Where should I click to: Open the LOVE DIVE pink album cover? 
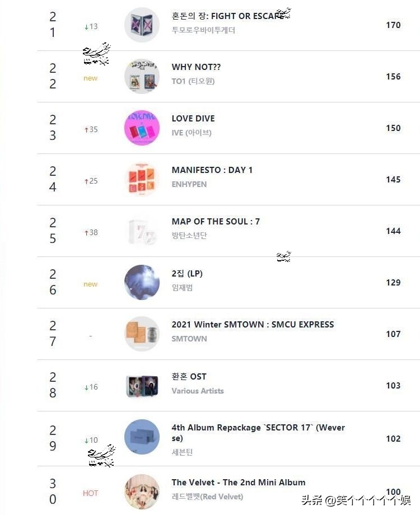point(142,128)
